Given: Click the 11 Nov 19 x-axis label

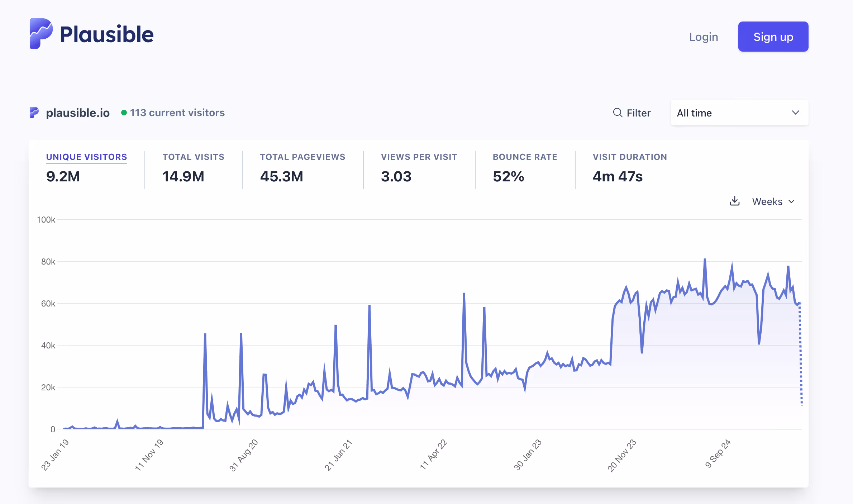Looking at the screenshot, I should [149, 455].
